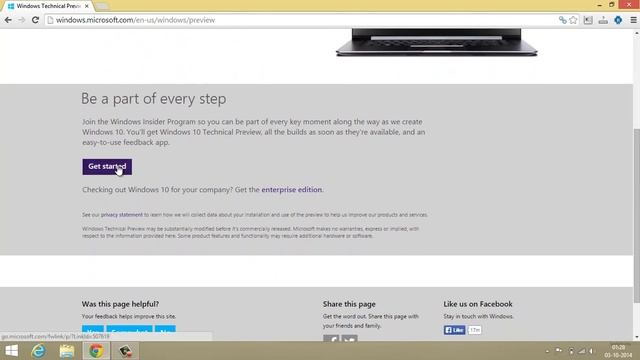The height and width of the screenshot is (360, 640).
Task: Show hidden system tray icons arrow
Action: 547,351
